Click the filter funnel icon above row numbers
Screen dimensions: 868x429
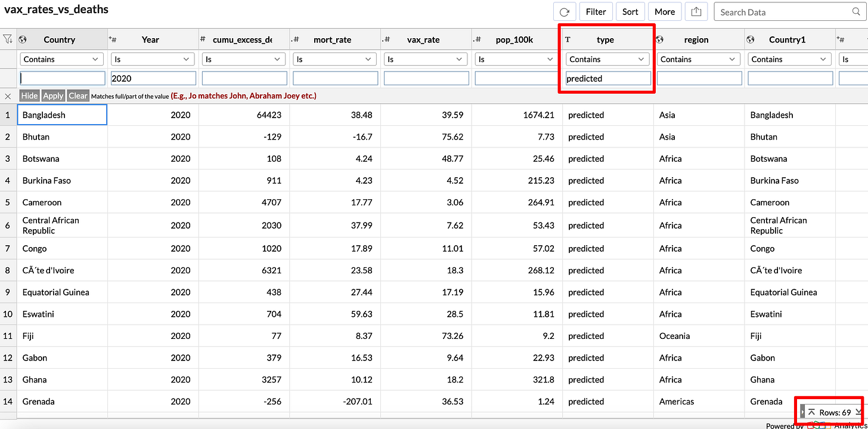(x=8, y=39)
